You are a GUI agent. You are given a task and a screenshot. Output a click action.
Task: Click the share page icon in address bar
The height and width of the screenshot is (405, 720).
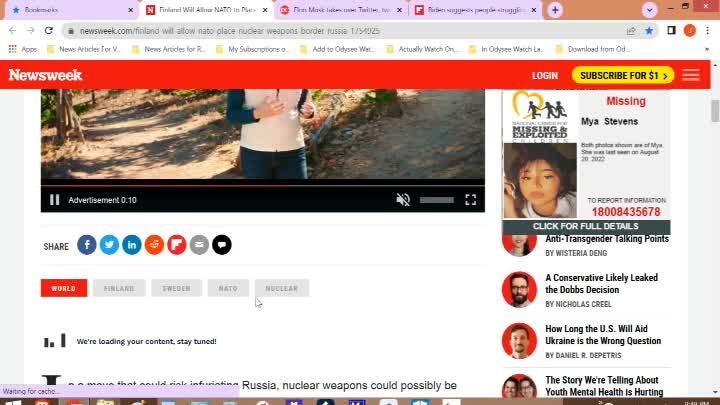pyautogui.click(x=631, y=31)
